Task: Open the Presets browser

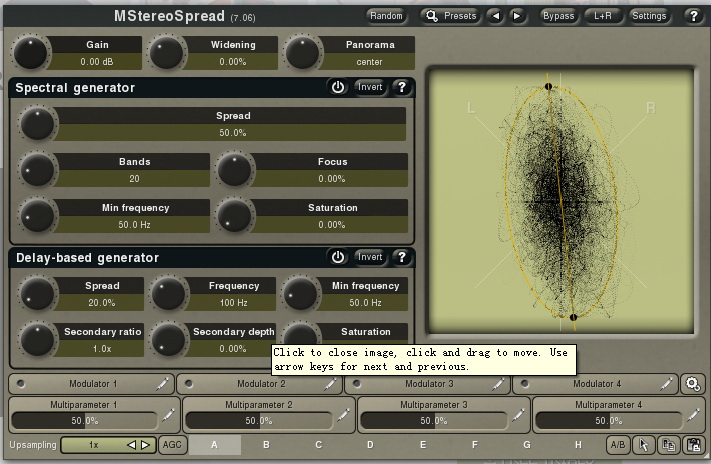Action: coord(450,16)
